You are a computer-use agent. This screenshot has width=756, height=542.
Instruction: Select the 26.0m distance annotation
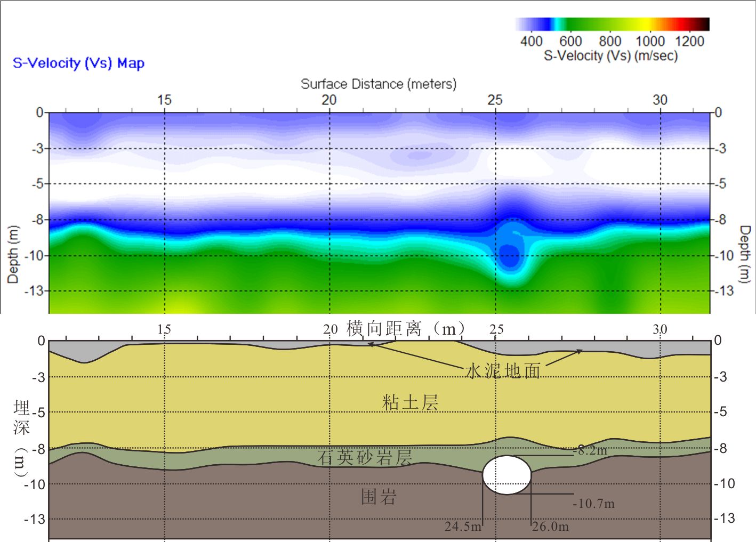[551, 527]
